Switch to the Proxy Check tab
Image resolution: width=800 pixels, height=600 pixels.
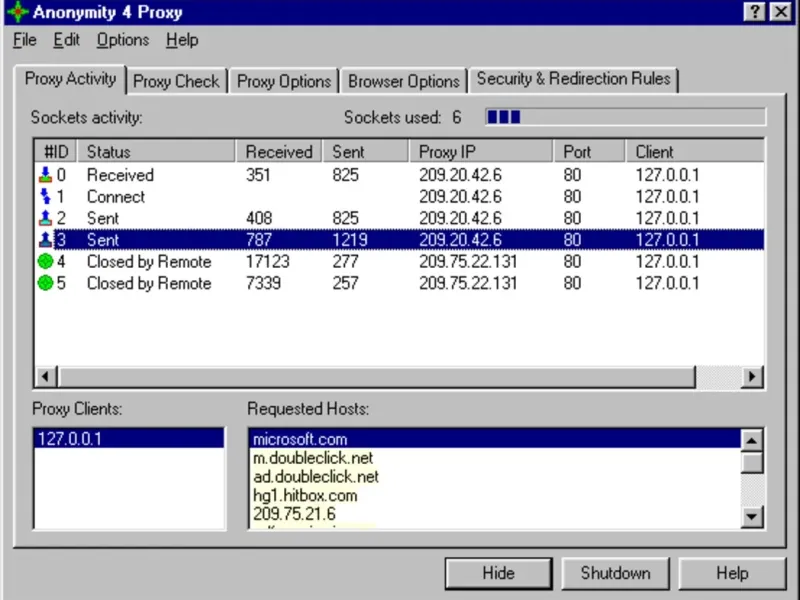click(176, 81)
